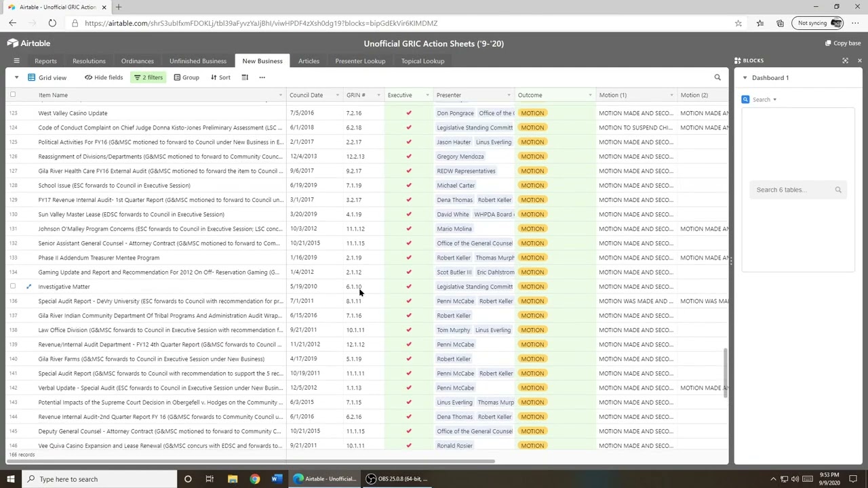Screen dimensions: 868x488
Task: Open the views list dropdown arrow
Action: (16, 77)
